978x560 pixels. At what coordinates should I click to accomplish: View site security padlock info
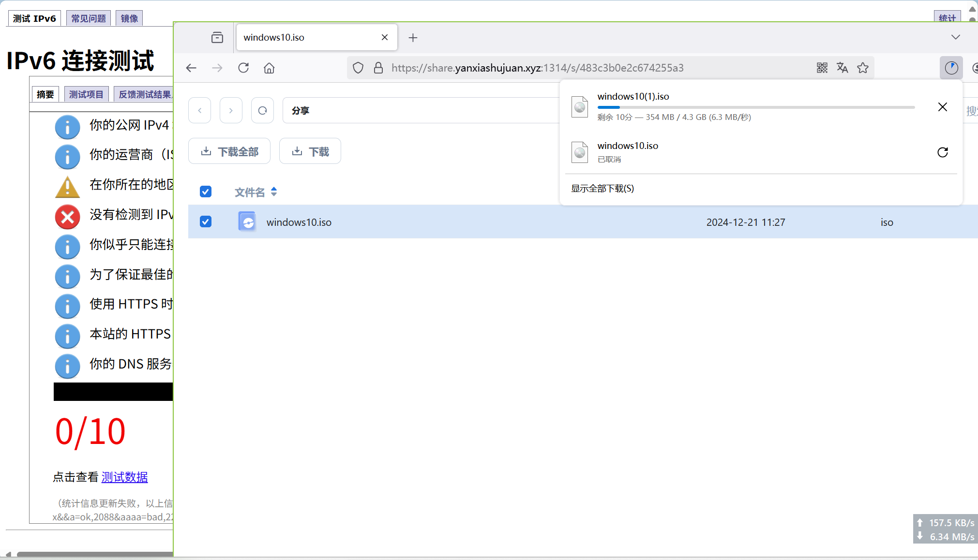378,68
